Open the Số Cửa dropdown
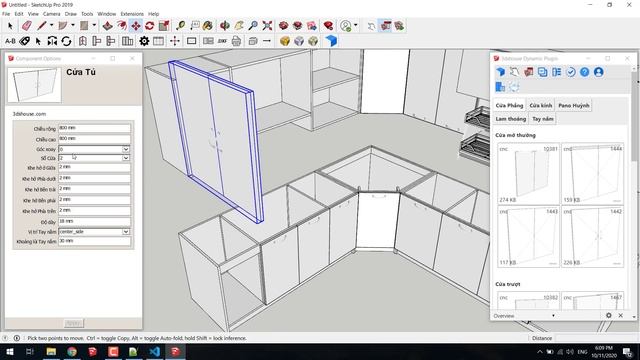This screenshot has height=360, width=640. coord(126,158)
